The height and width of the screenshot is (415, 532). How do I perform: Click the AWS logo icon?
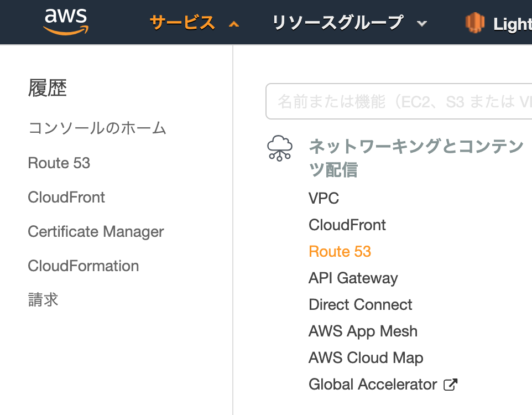point(65,23)
